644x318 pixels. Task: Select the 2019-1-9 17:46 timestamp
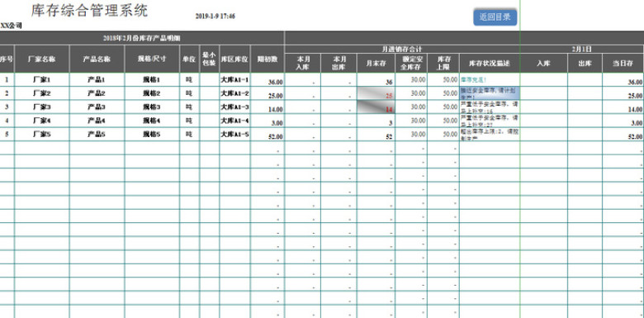pos(215,17)
